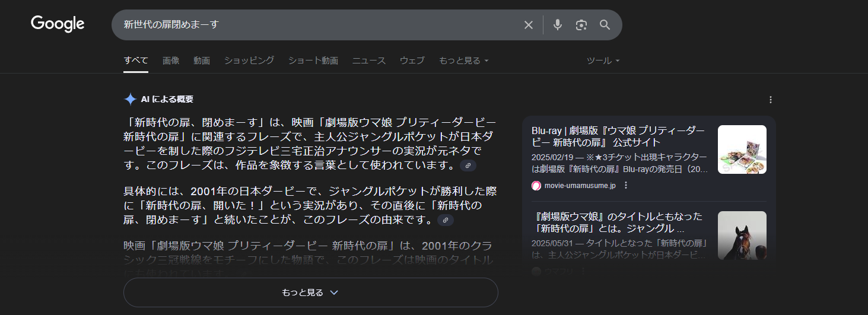868x315 pixels.
Task: Open AI overview three-dot options menu
Action: pyautogui.click(x=770, y=100)
